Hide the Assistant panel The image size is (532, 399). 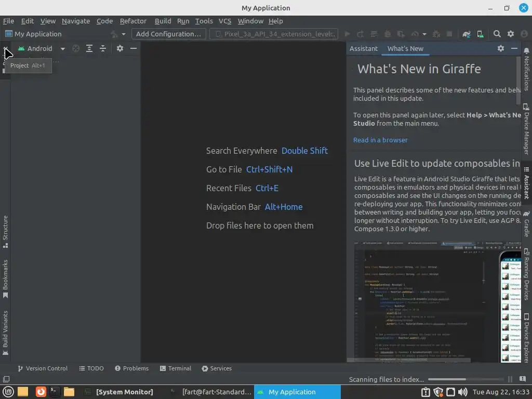514,48
